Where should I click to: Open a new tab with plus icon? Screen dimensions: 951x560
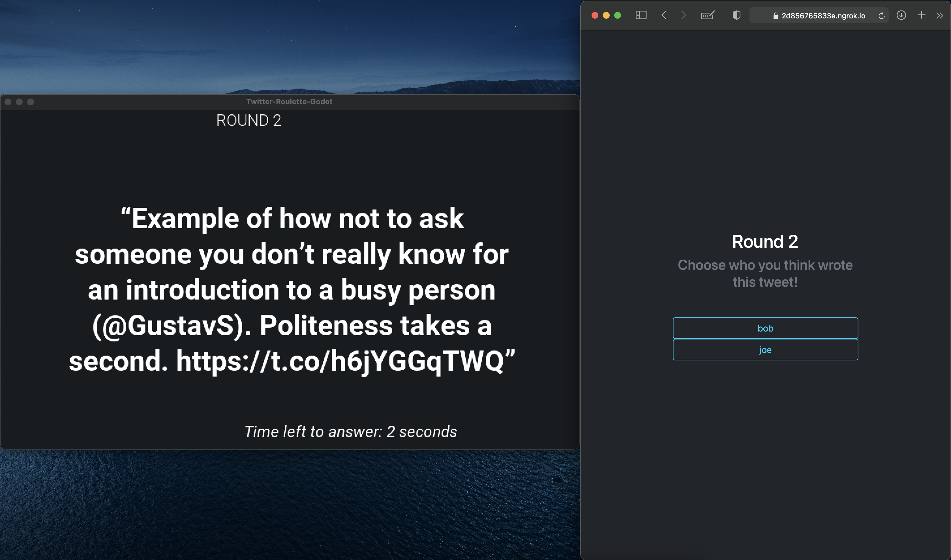tap(922, 15)
